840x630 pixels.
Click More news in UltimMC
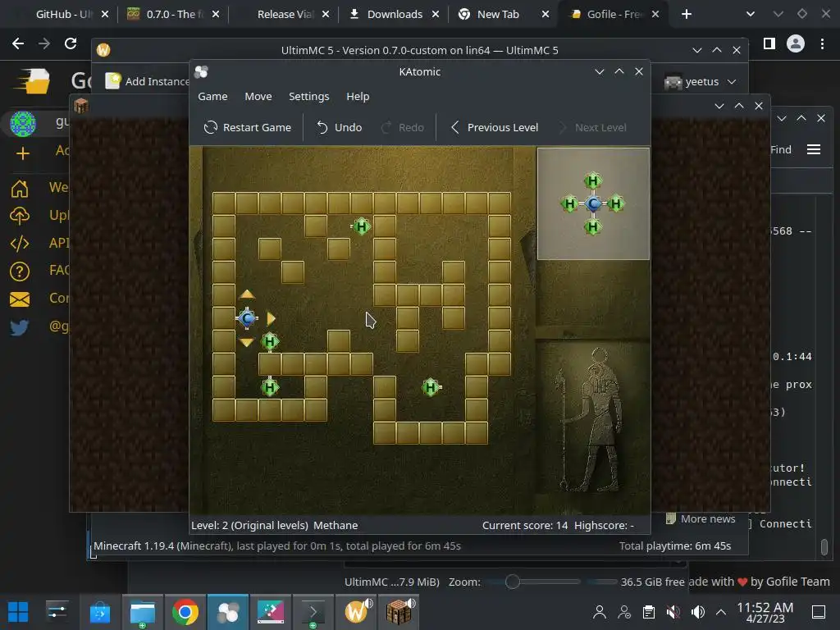(x=701, y=518)
